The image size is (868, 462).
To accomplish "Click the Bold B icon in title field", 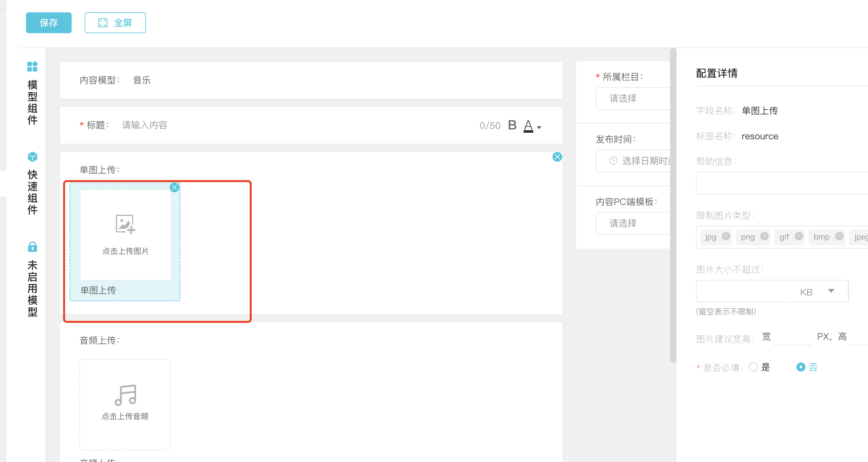I will pos(512,125).
